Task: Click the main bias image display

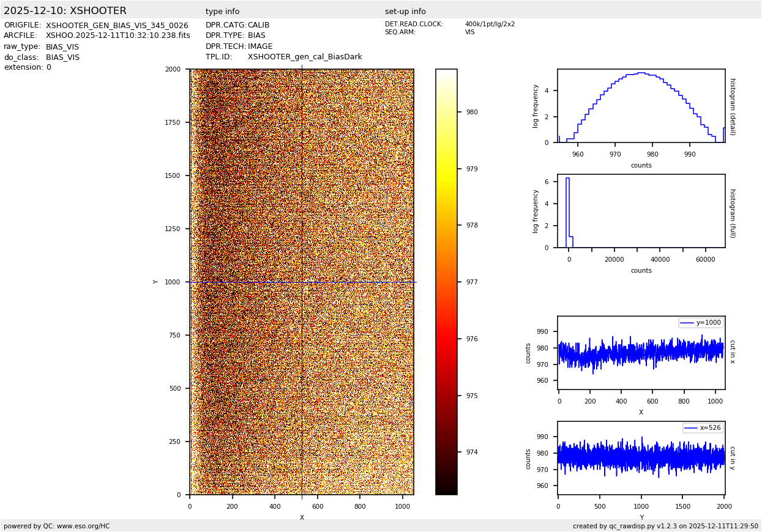Action: tap(301, 281)
